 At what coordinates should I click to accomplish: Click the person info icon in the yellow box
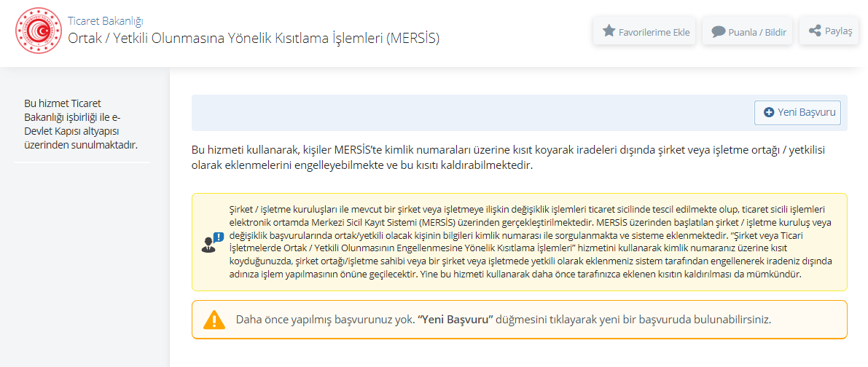click(x=212, y=242)
